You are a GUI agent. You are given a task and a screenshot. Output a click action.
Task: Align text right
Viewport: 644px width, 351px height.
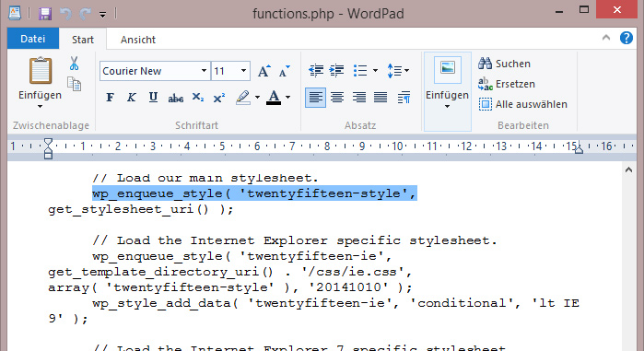coord(359,98)
